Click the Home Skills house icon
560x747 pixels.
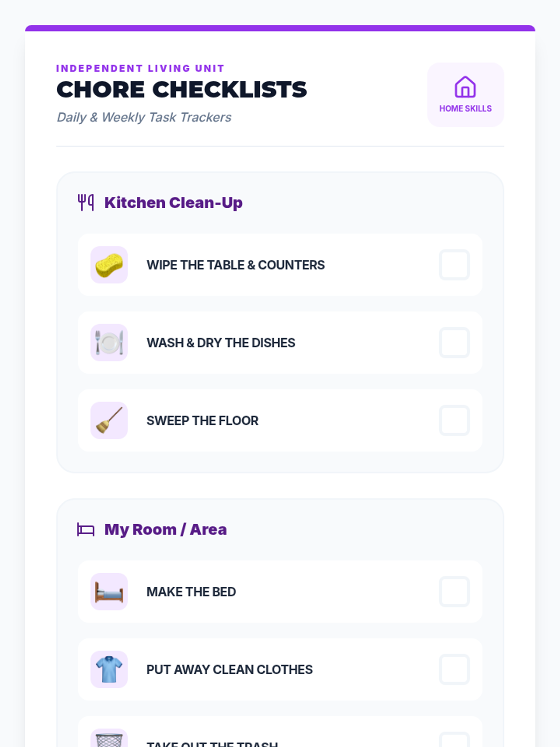click(x=465, y=87)
